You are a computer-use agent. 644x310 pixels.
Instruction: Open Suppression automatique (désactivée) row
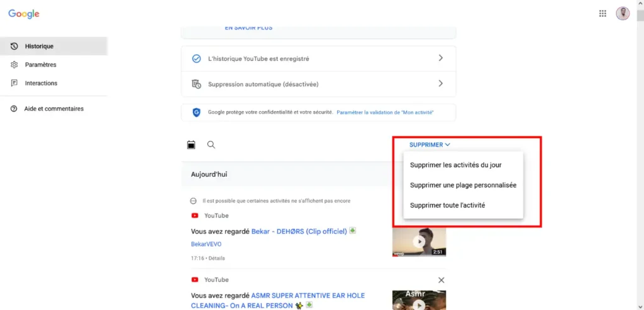pos(318,84)
